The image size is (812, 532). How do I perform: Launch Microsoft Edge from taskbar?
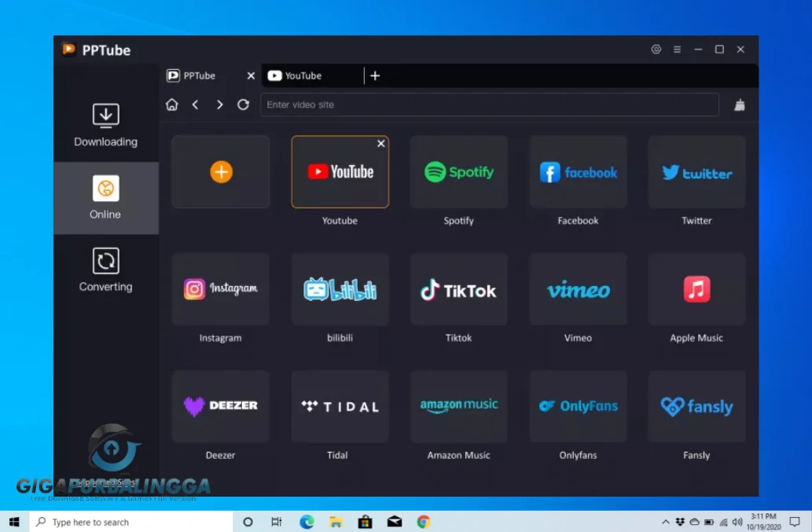tap(307, 522)
